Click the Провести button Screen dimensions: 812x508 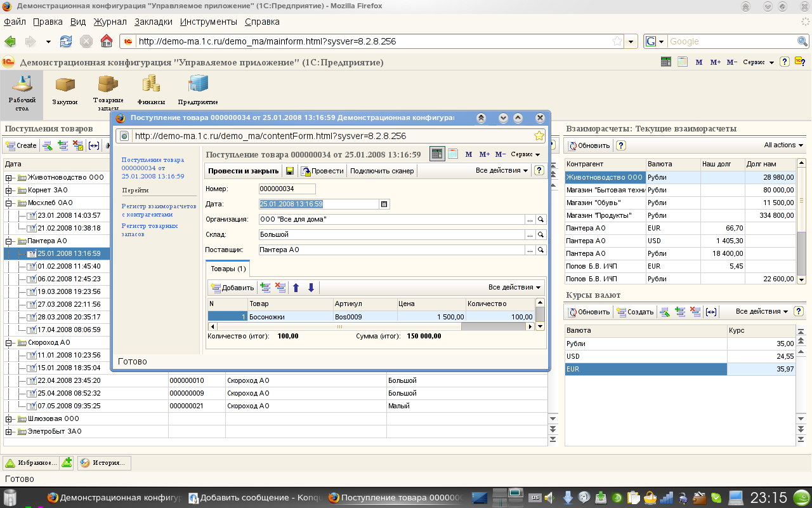[x=322, y=171]
